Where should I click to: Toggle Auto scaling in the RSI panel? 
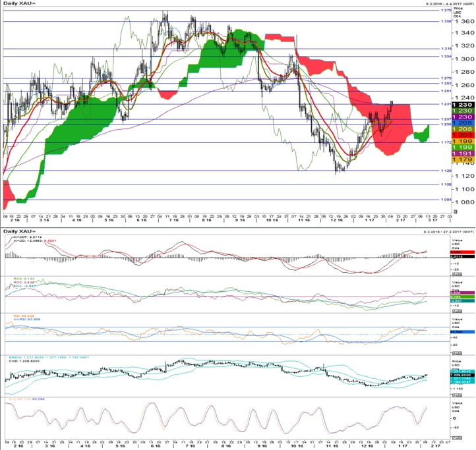(x=457, y=353)
